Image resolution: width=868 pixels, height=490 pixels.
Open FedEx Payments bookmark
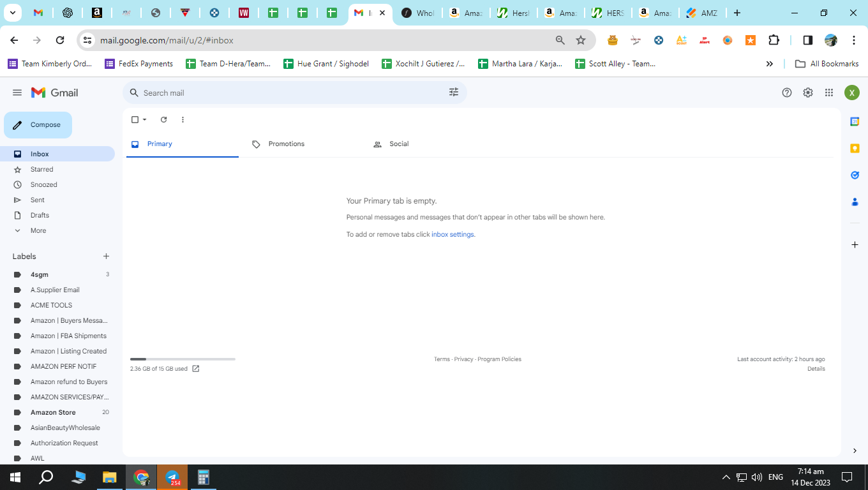(x=138, y=64)
